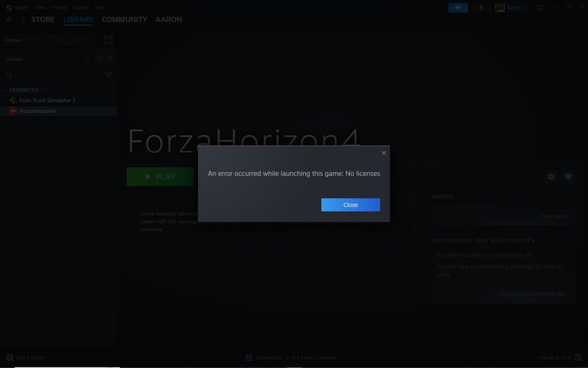Open the View menu

[40, 8]
